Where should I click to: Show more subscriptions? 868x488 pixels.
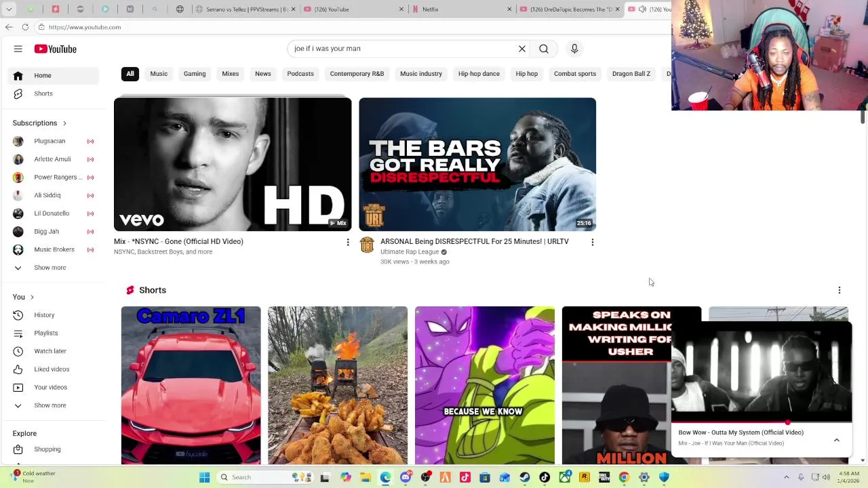54,268
